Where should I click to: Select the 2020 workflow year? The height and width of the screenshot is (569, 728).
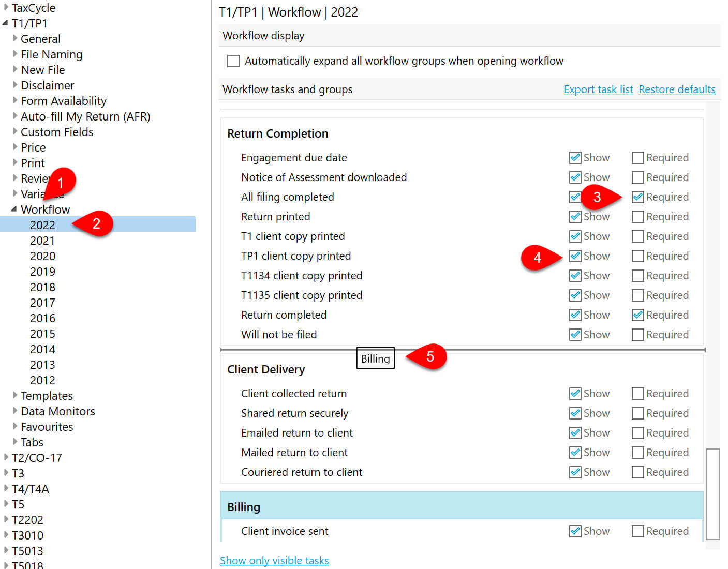[x=42, y=256]
